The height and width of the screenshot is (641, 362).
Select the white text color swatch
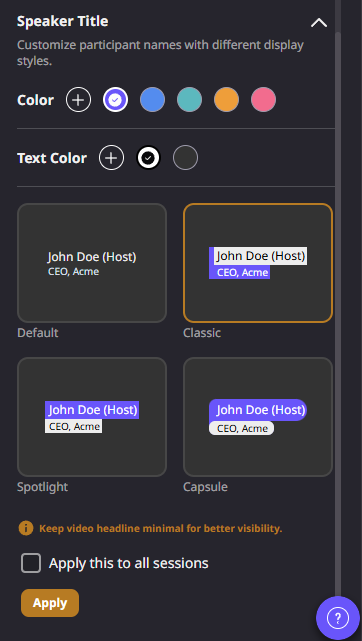(148, 157)
